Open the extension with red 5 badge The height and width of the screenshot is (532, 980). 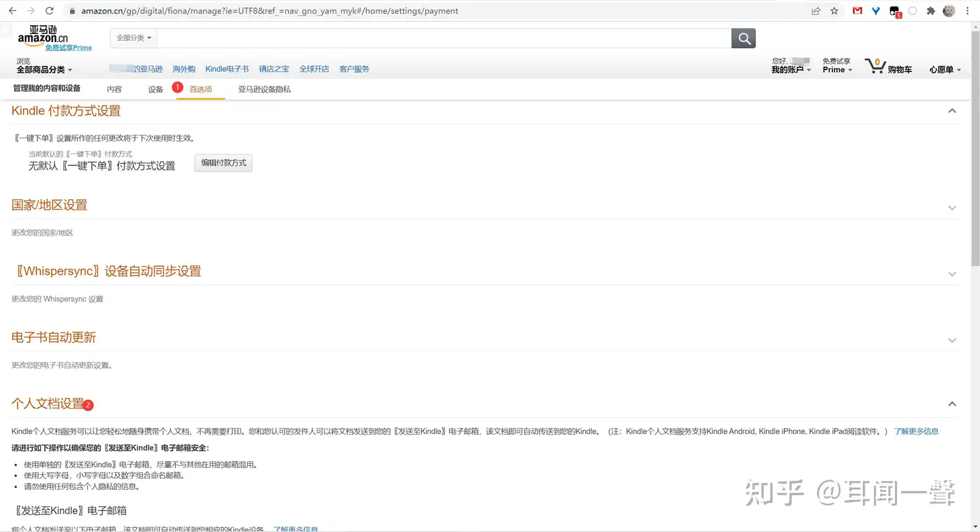895,12
